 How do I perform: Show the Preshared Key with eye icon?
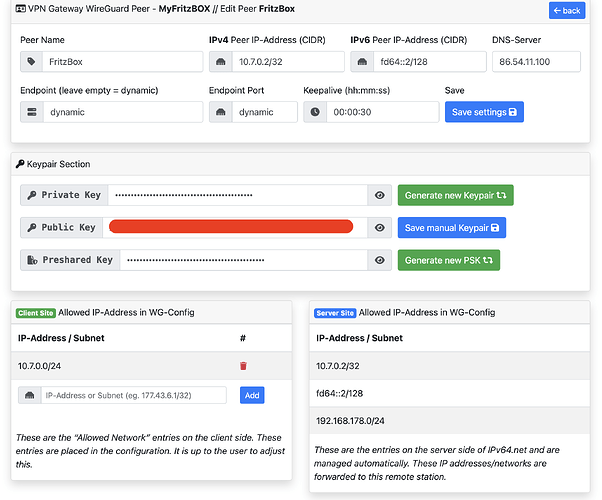380,260
